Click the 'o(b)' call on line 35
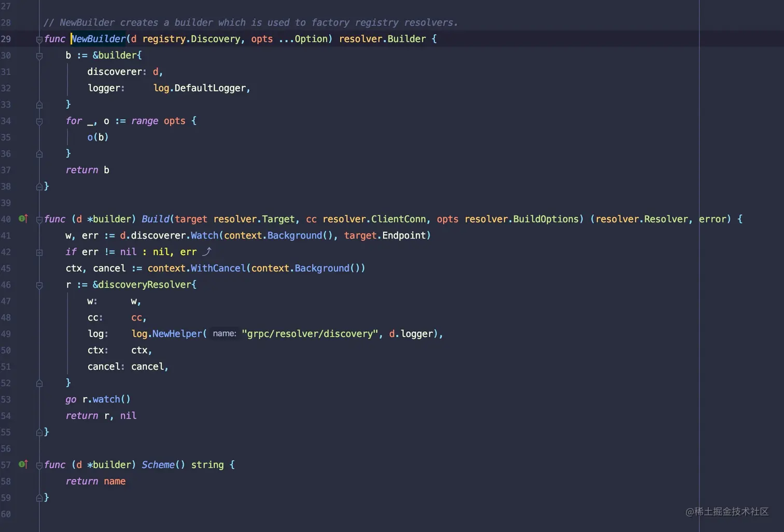This screenshot has width=784, height=532. click(98, 137)
